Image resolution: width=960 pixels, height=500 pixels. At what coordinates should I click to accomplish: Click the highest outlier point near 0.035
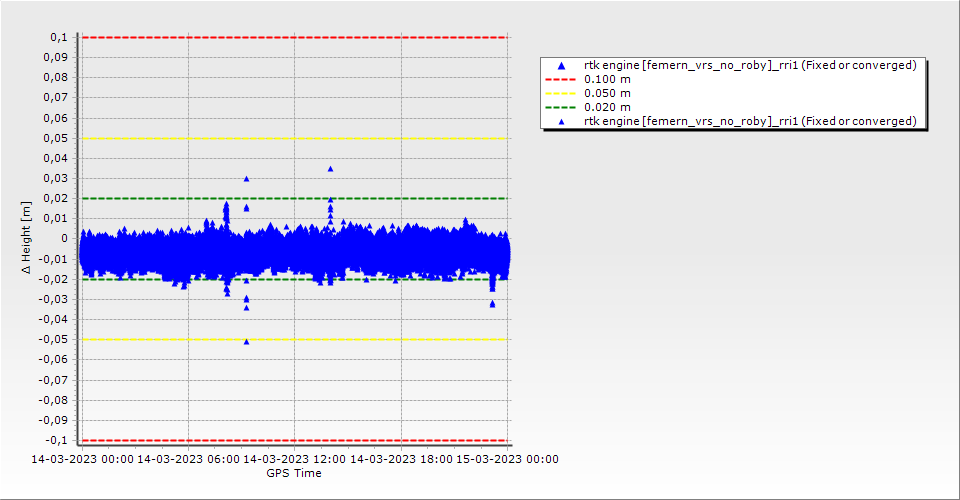point(330,169)
